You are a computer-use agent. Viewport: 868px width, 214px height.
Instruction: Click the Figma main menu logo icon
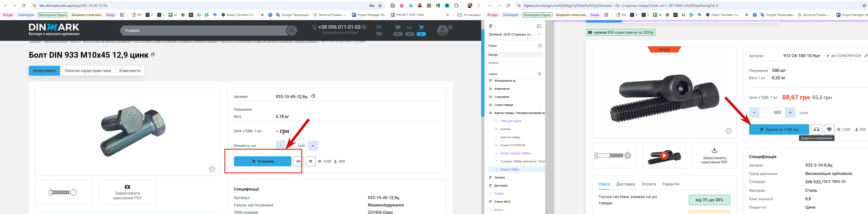click(x=491, y=26)
